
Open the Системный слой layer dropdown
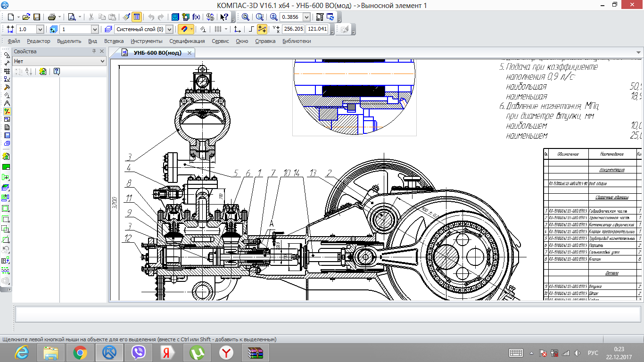point(170,29)
